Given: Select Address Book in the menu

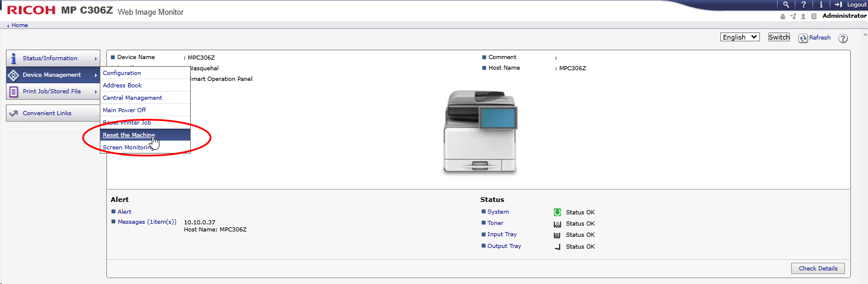Looking at the screenshot, I should 145,86.
